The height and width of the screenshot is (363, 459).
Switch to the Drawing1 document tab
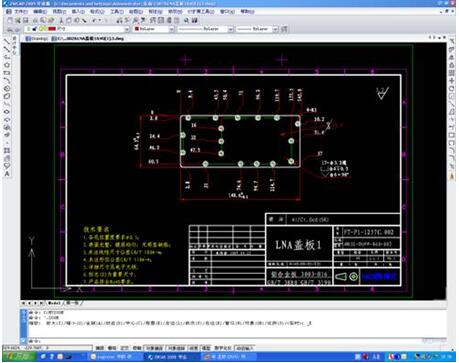[37, 39]
